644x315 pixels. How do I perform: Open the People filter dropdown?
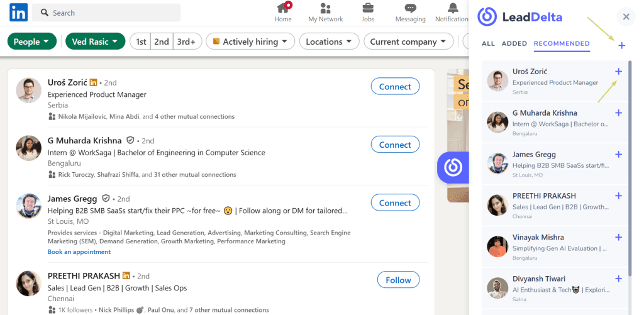[31, 41]
